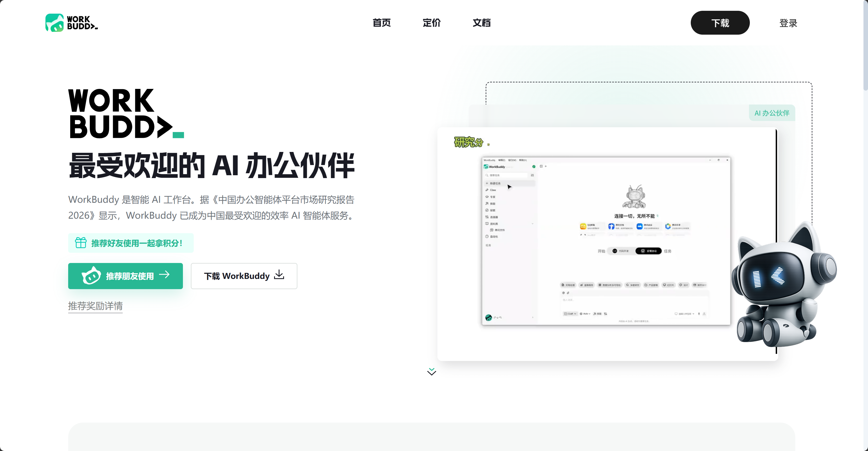Image resolution: width=868 pixels, height=451 pixels.
Task: Click the page vertical scrollbar thumb
Action: (x=865, y=45)
